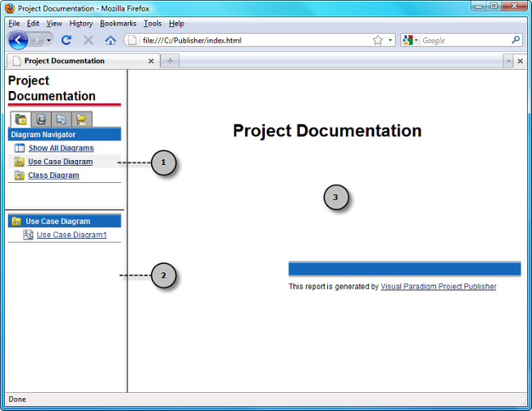Open the Diagram Navigator tab icon

click(x=20, y=120)
